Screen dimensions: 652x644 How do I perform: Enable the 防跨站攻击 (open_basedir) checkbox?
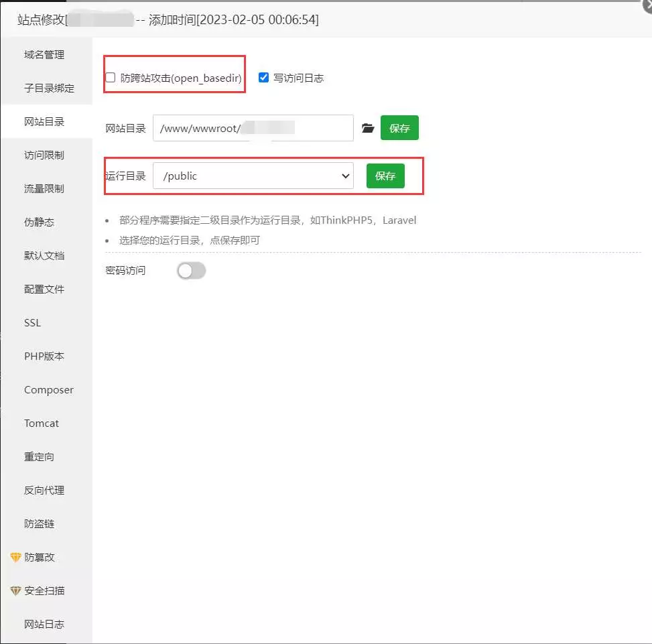111,78
